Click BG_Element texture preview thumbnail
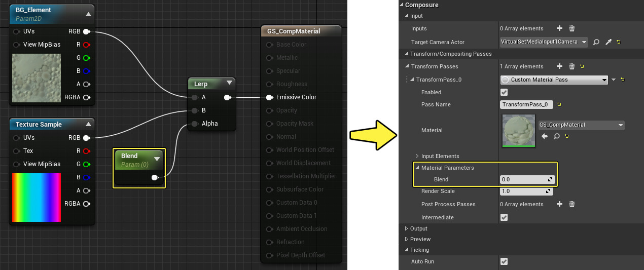644x270 pixels. (36, 79)
